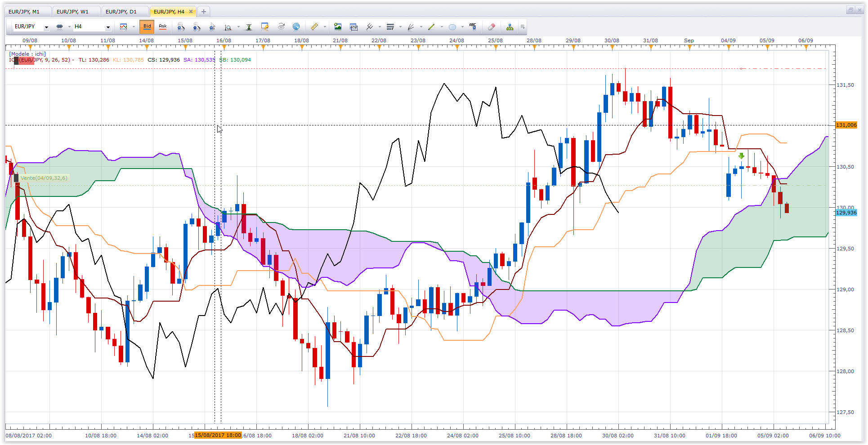The height and width of the screenshot is (445, 868).
Task: Select the ruler measuring tool
Action: coord(314,27)
